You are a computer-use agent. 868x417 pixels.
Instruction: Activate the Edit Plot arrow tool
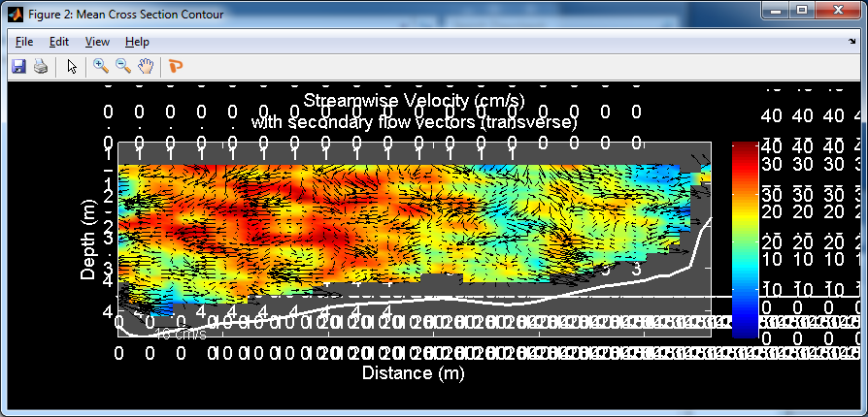[x=71, y=66]
